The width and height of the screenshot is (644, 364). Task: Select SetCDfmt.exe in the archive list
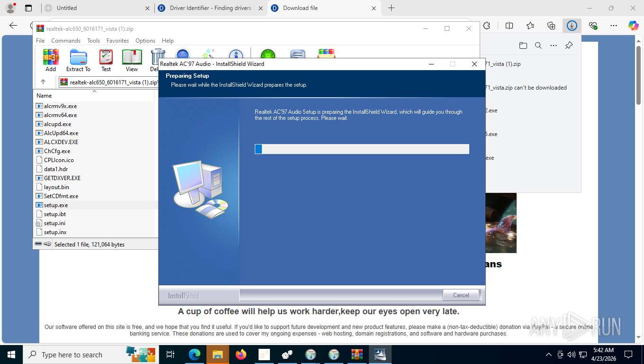(61, 196)
